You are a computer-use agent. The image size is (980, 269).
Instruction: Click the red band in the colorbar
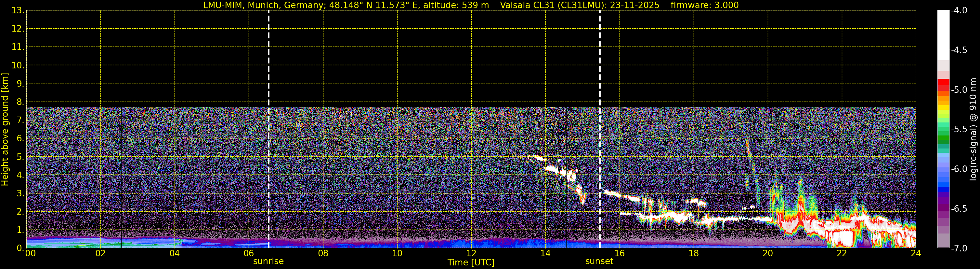[943, 83]
